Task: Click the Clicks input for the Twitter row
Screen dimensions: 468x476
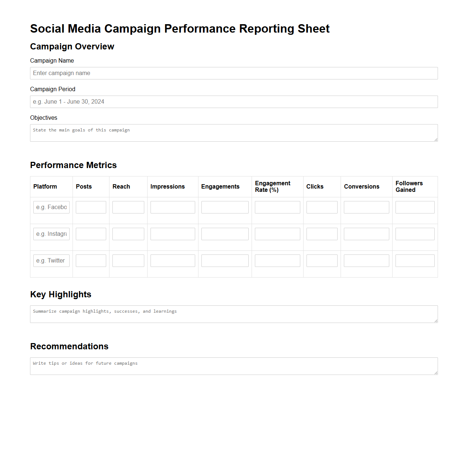Action: (x=322, y=260)
